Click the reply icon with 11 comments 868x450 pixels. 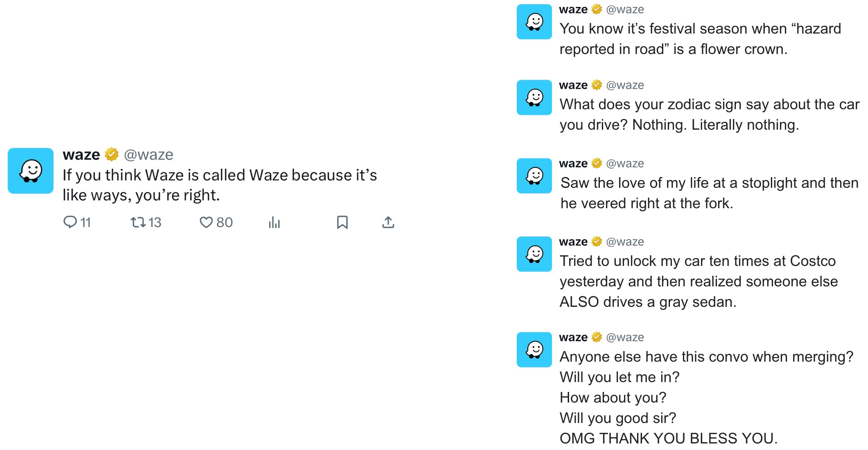pos(70,222)
